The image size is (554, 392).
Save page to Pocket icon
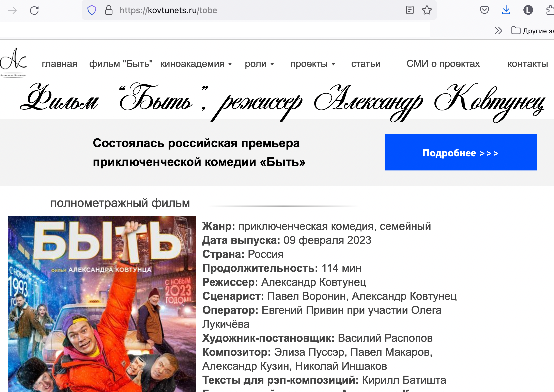[x=484, y=10]
